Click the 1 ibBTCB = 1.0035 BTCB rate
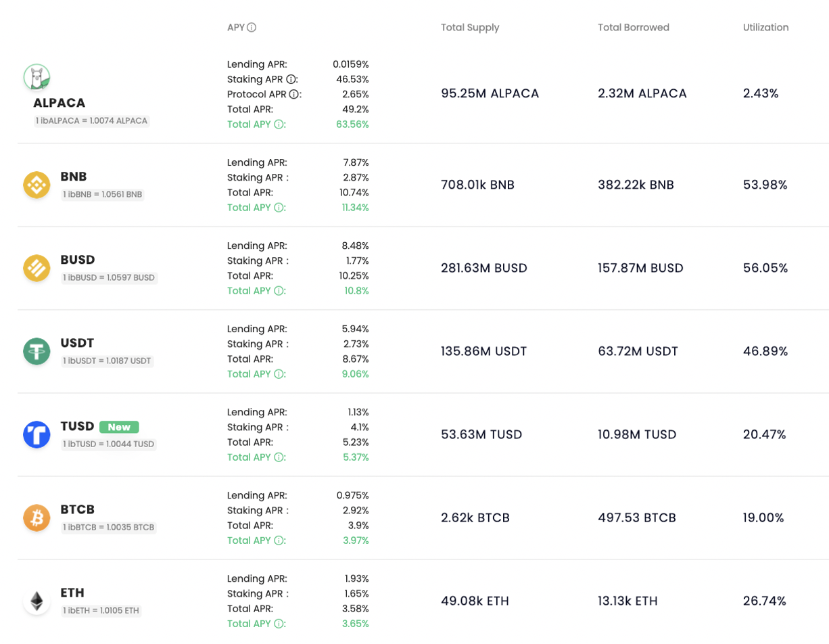This screenshot has height=644, width=829. tap(109, 527)
